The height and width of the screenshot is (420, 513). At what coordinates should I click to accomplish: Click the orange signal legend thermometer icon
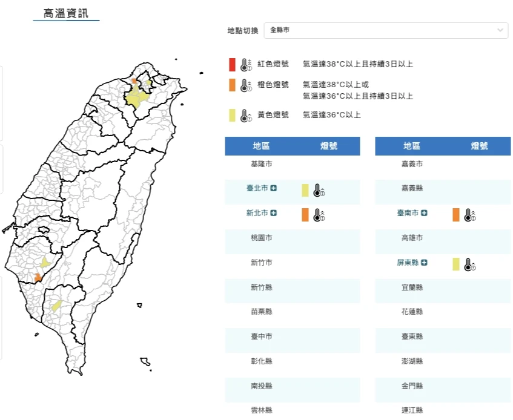point(245,85)
